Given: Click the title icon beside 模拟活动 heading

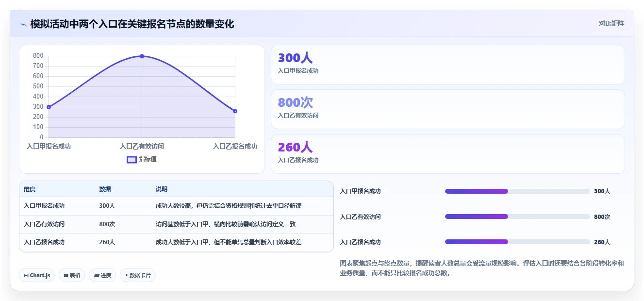Looking at the screenshot, I should pyautogui.click(x=23, y=24).
